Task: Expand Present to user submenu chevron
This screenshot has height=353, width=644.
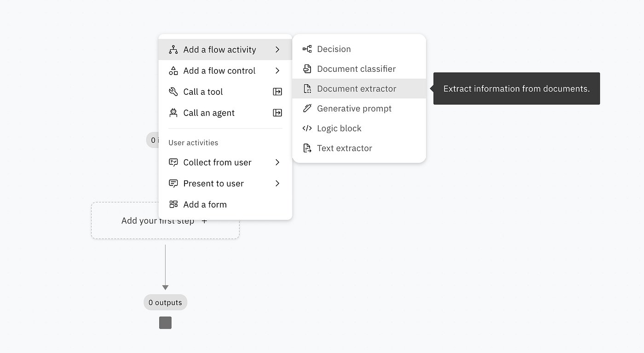Action: tap(277, 184)
